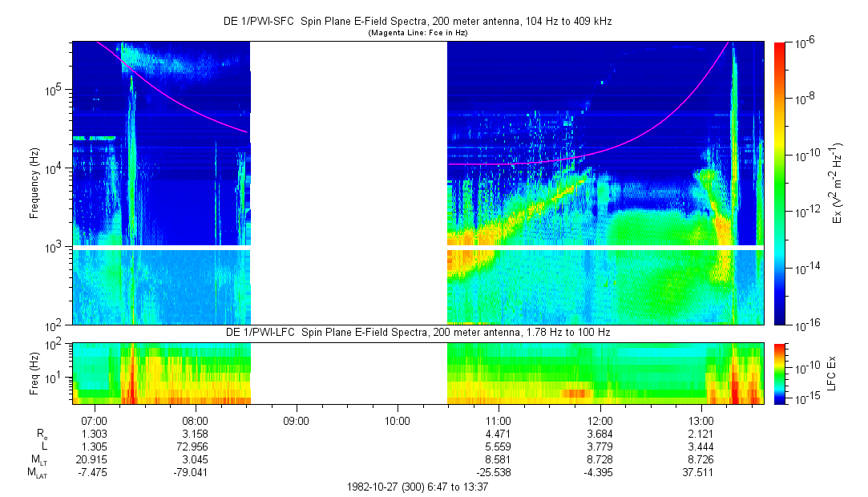Select the 07:00 time axis tick label
868x497 pixels.
95,421
